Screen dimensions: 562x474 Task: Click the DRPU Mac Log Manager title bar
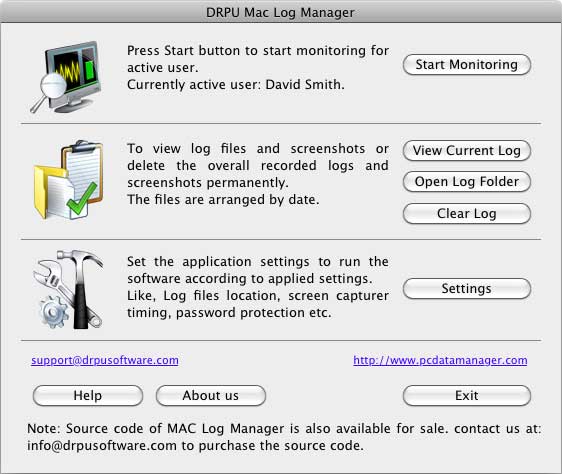coord(281,12)
